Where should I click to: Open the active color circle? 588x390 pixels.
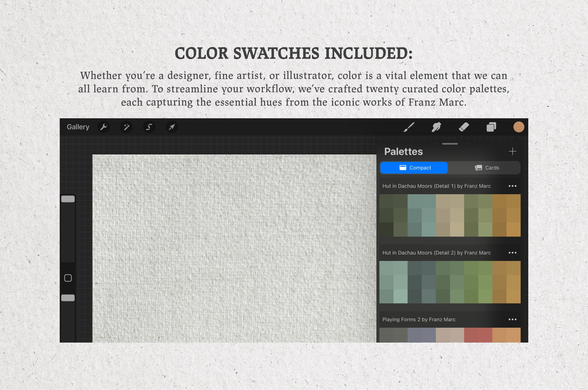click(x=519, y=127)
